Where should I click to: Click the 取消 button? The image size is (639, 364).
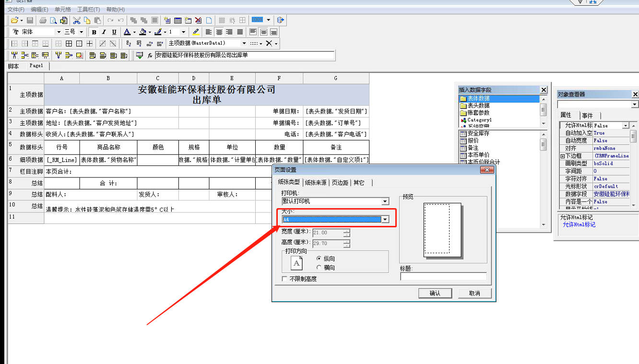(474, 293)
